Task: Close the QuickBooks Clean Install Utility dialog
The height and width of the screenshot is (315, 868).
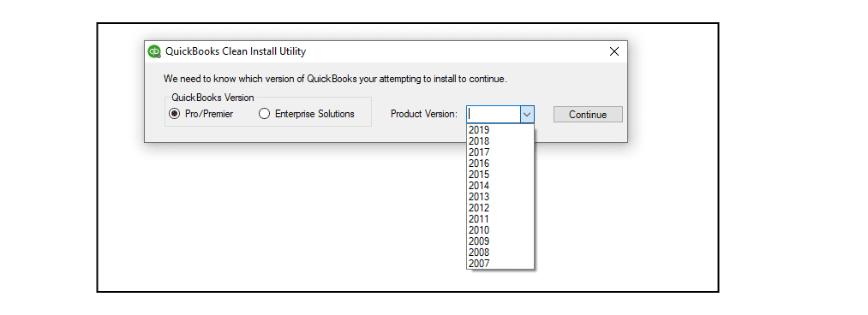Action: pos(614,51)
